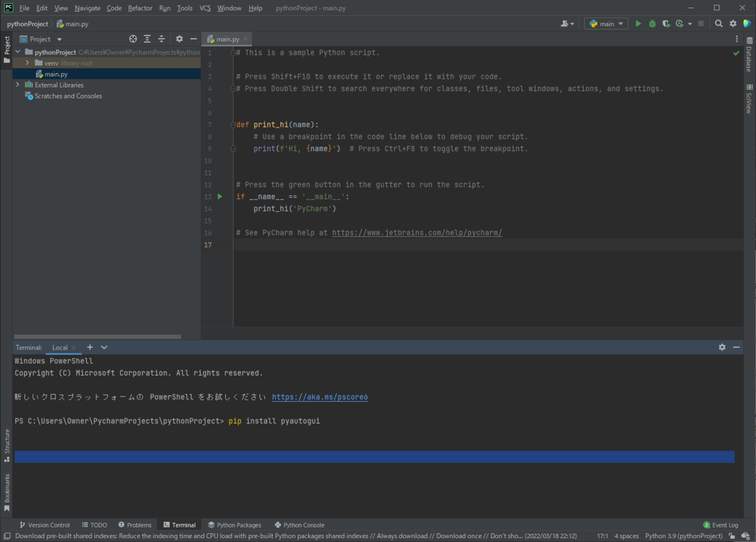Open the jetbrains.com/help/pycharm link in editor
The height and width of the screenshot is (542, 756).
[x=417, y=233]
